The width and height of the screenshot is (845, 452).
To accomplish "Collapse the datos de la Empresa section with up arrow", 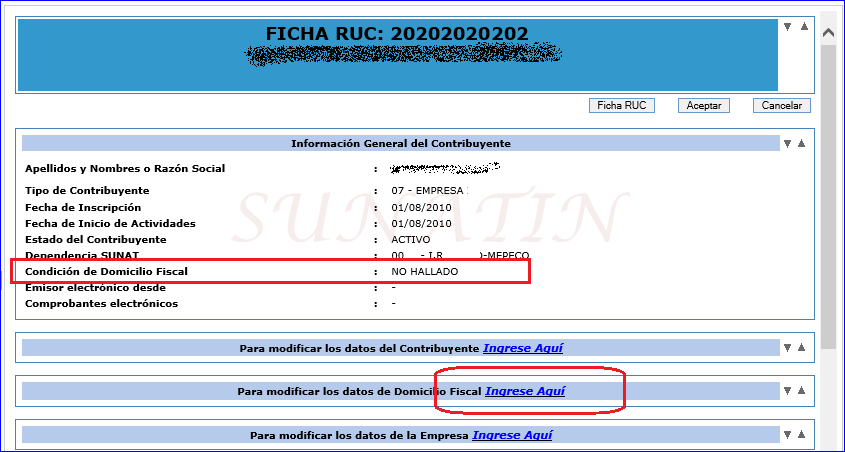I will pos(801,435).
